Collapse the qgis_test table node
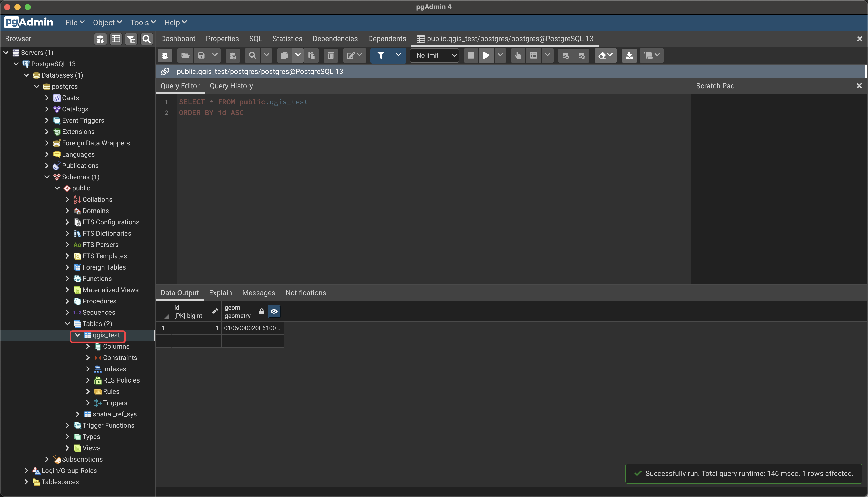This screenshot has height=497, width=868. click(77, 335)
